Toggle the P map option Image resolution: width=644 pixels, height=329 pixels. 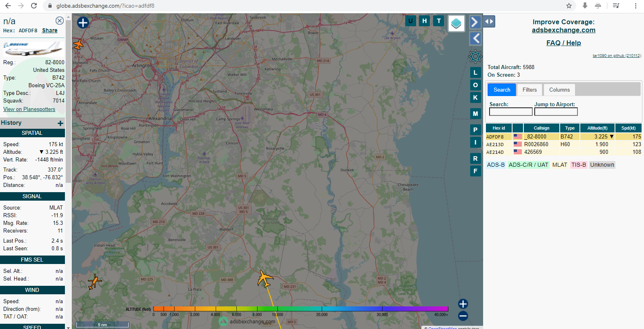pyautogui.click(x=475, y=130)
